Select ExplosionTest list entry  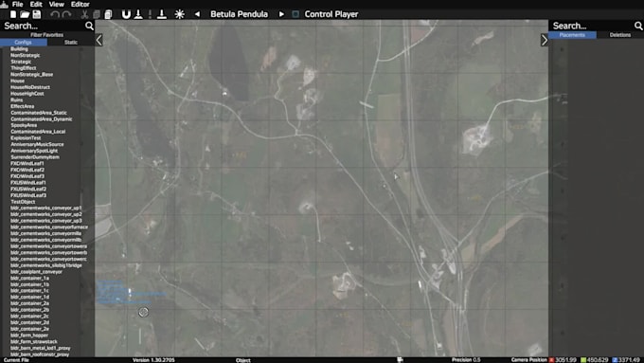pos(26,137)
